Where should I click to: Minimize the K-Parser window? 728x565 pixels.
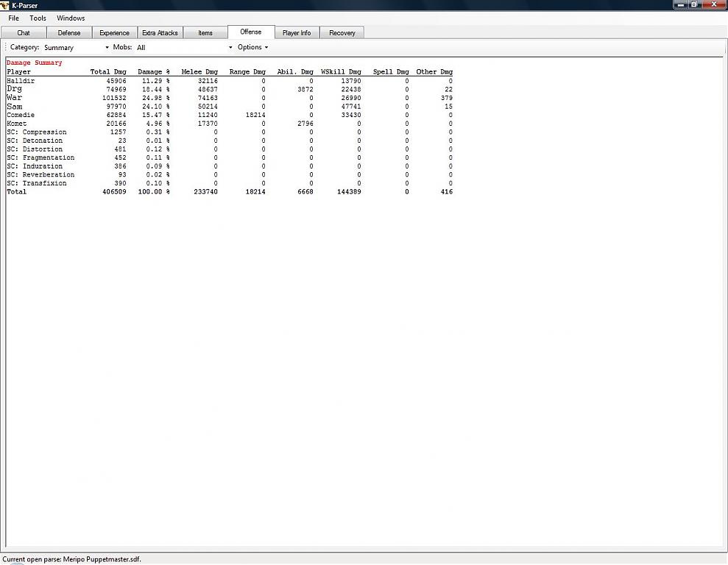(x=680, y=4)
